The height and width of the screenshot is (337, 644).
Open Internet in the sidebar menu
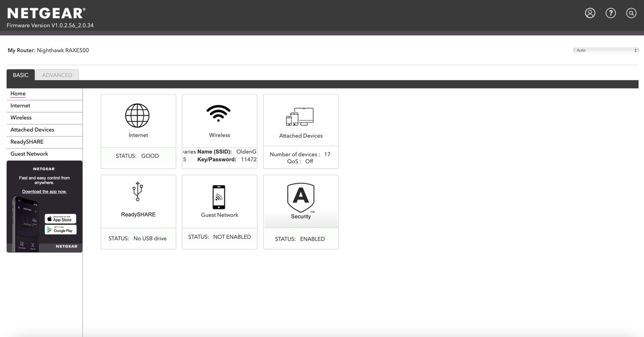tap(44, 106)
